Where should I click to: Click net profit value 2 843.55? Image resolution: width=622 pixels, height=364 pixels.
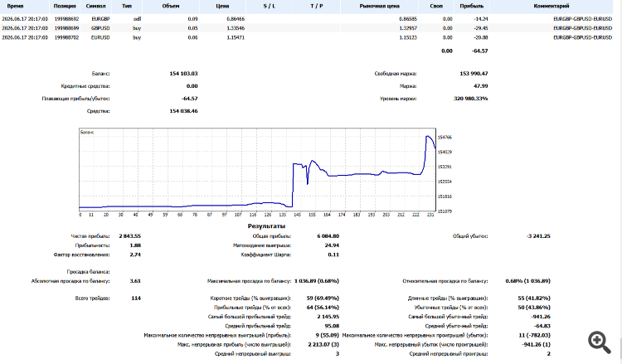129,236
